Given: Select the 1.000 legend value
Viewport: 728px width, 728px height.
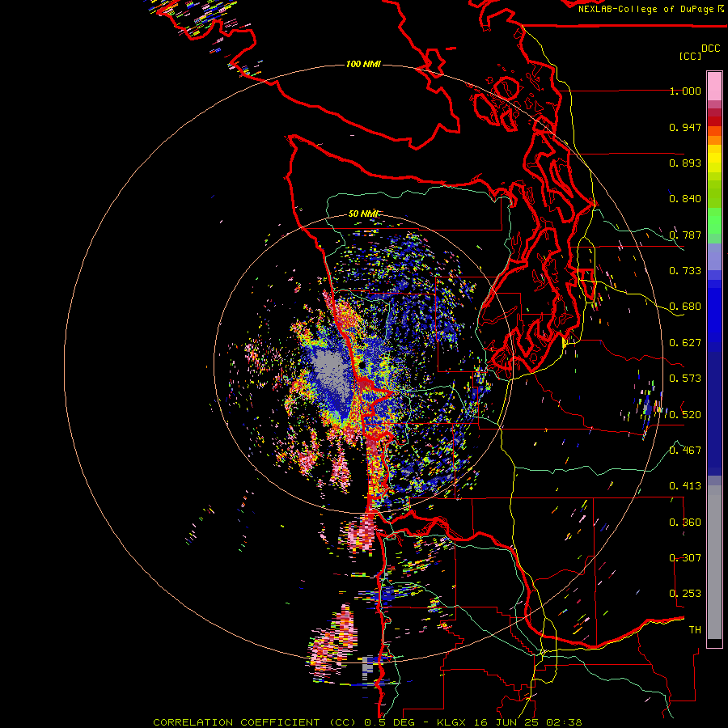Looking at the screenshot, I should [685, 91].
